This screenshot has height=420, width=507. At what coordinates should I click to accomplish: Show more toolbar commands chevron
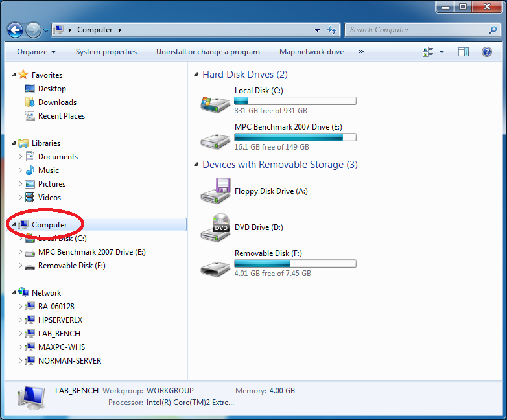[361, 52]
